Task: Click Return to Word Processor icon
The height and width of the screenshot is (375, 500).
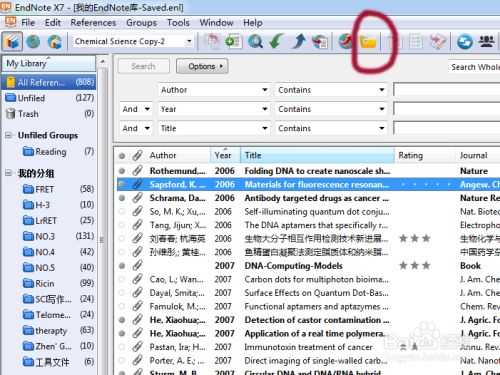Action: click(438, 42)
